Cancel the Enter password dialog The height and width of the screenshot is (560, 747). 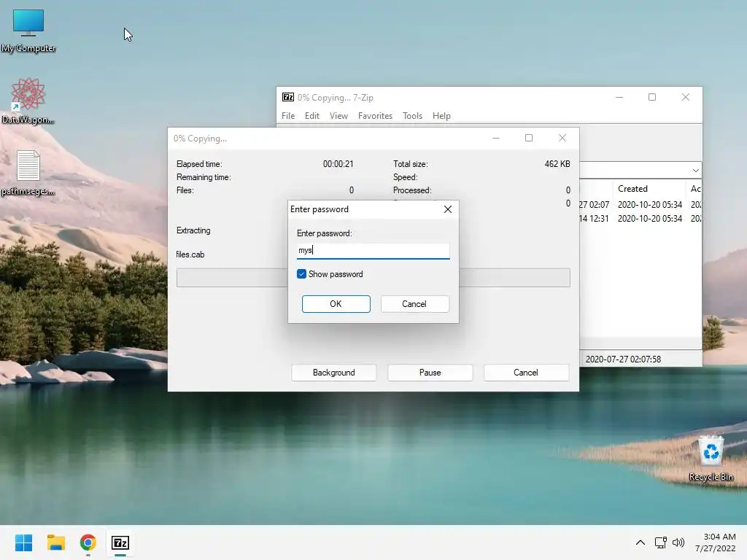point(414,304)
